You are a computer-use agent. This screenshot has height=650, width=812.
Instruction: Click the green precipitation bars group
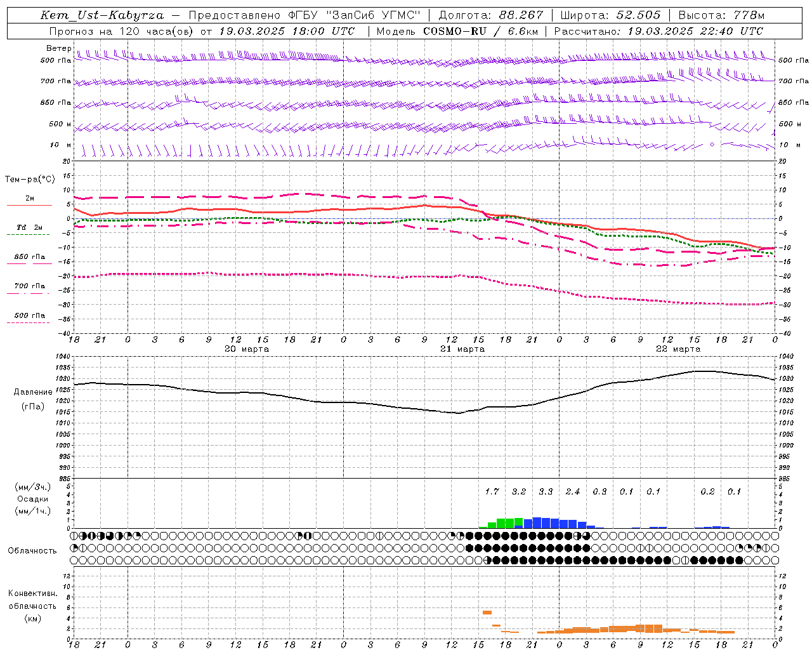coord(501,523)
